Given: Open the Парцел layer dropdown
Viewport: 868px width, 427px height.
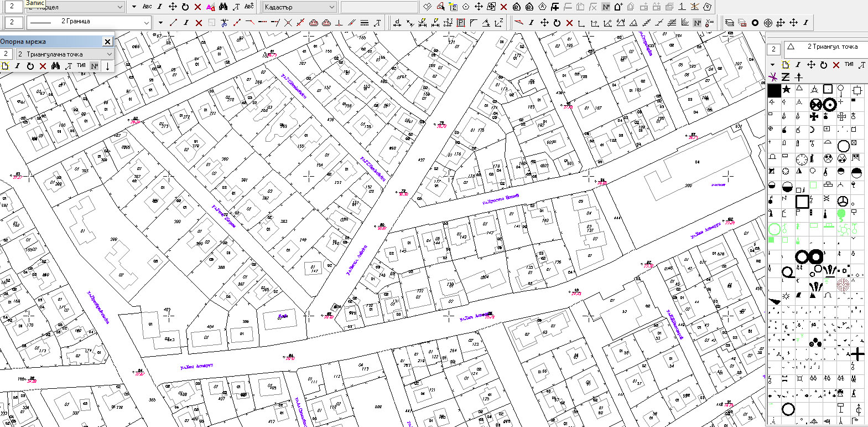Looking at the screenshot, I should point(120,7).
